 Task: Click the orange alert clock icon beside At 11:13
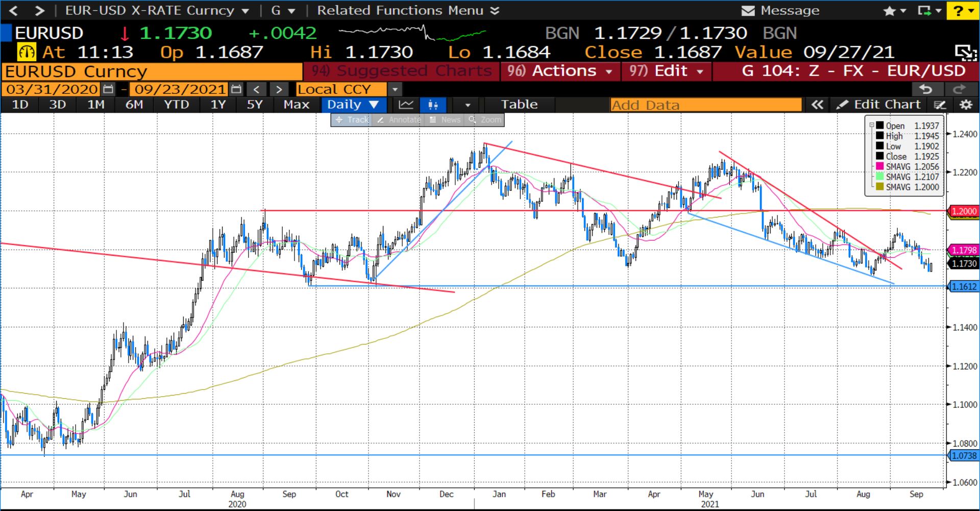pos(27,52)
